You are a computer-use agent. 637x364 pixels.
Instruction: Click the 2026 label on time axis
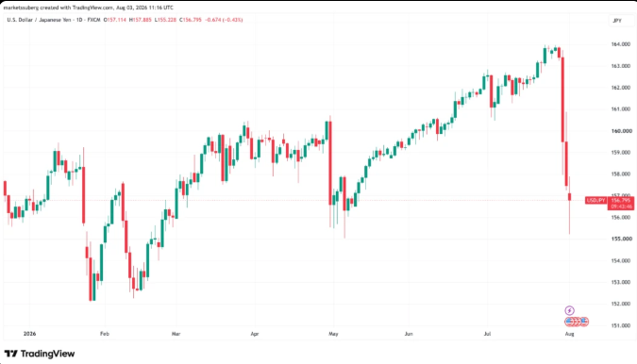29,334
